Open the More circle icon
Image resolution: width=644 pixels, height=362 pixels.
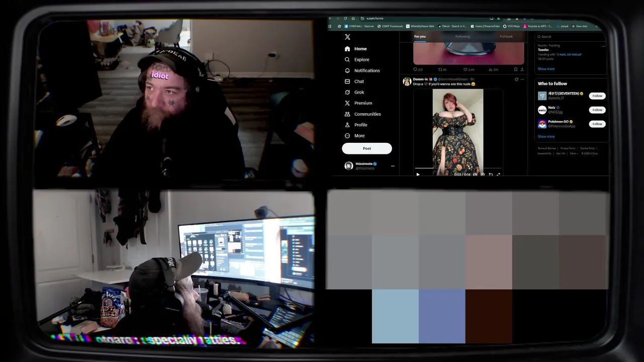pyautogui.click(x=347, y=136)
